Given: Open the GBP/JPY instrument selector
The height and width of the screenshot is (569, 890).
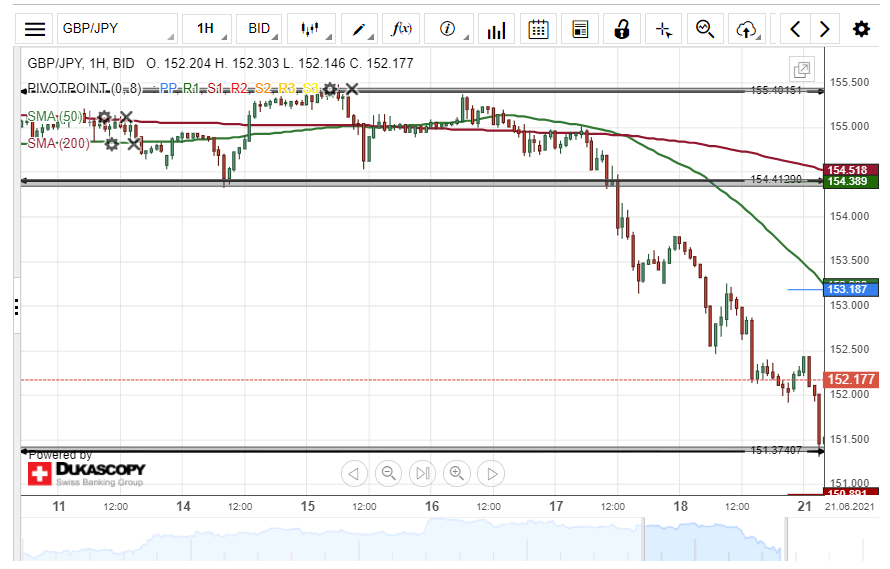Looking at the screenshot, I should tap(117, 29).
